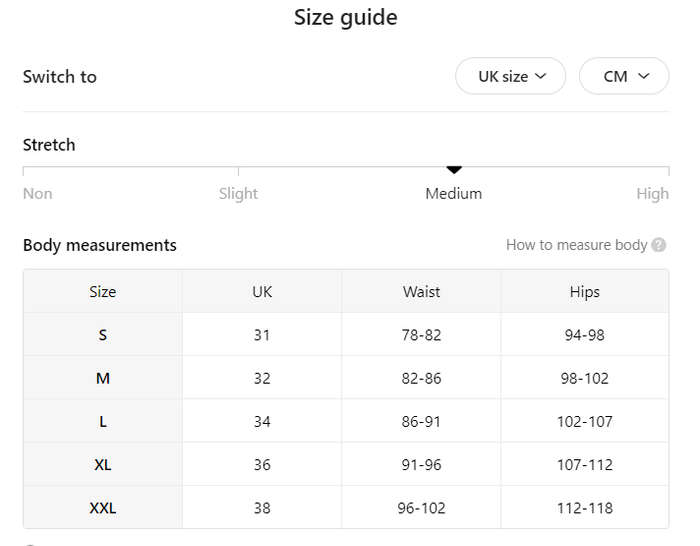Select the Slight stretch label
Screen dimensions: 700x546
point(238,193)
